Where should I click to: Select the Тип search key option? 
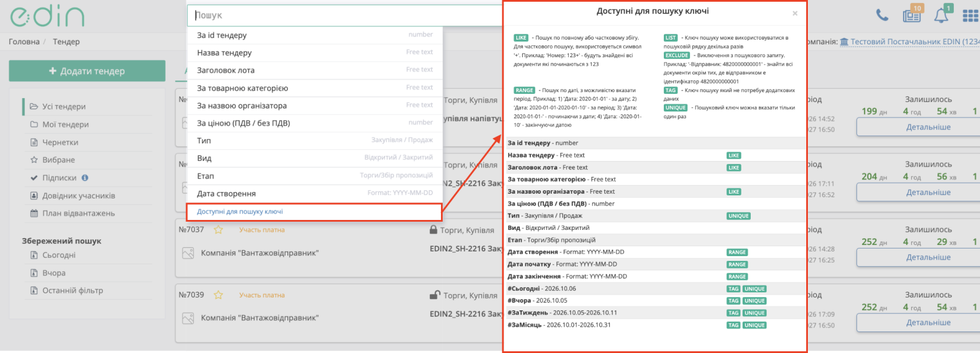[315, 141]
